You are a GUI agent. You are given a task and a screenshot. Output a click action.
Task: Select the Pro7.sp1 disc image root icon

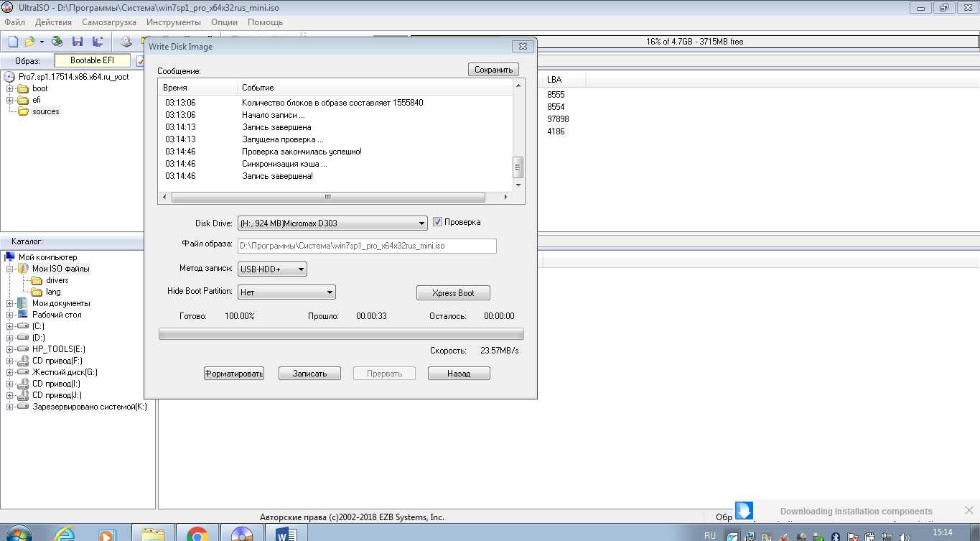10,77
